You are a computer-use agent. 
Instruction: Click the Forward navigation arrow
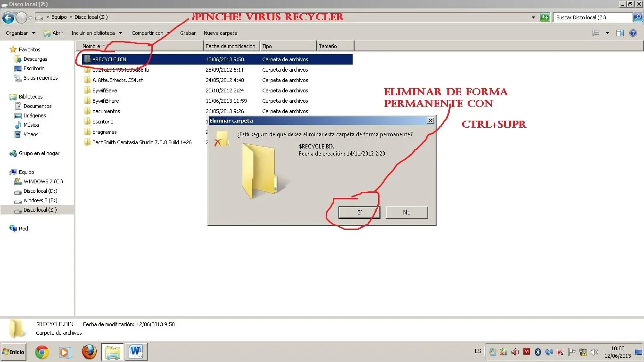tap(21, 18)
